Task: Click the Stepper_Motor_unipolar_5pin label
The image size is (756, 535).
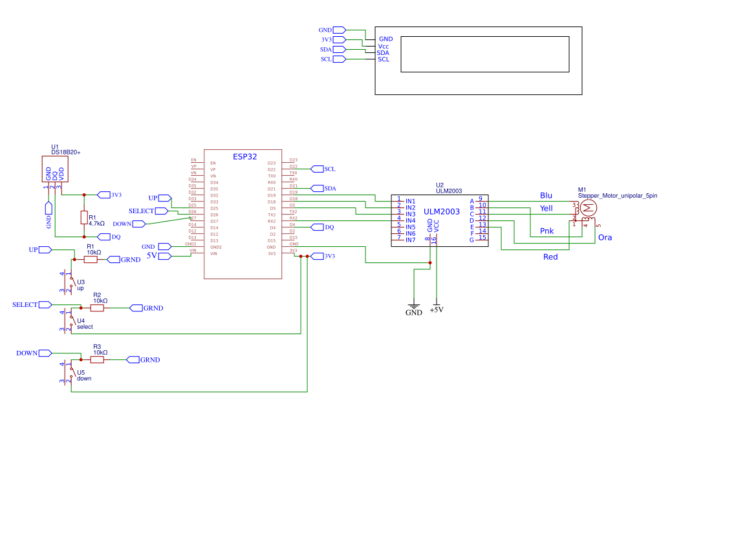Action: tap(618, 196)
